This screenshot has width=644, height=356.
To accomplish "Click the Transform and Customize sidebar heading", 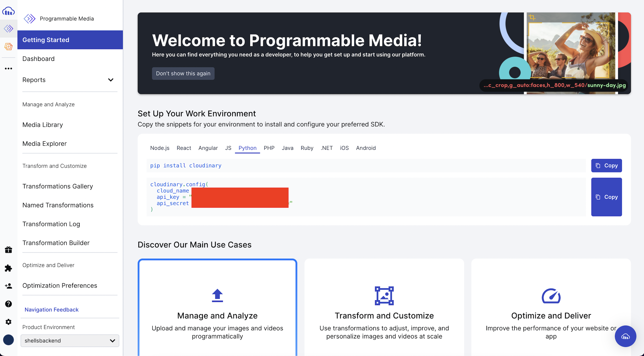I will tap(54, 166).
